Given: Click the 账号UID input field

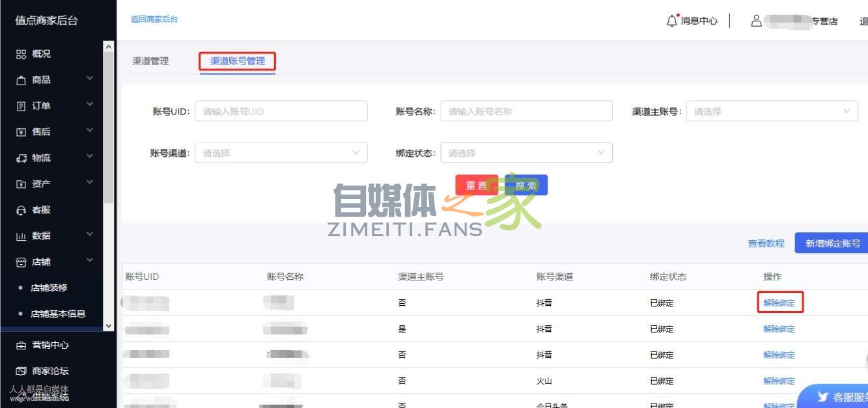Looking at the screenshot, I should pyautogui.click(x=281, y=111).
